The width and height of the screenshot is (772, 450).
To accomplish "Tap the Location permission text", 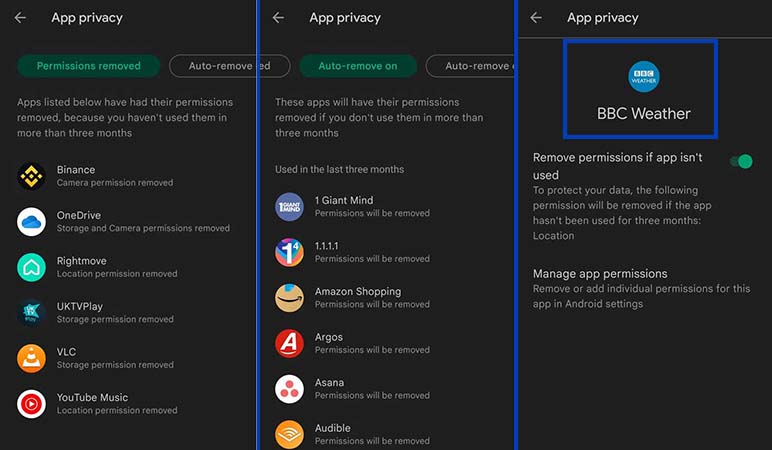I will (553, 236).
